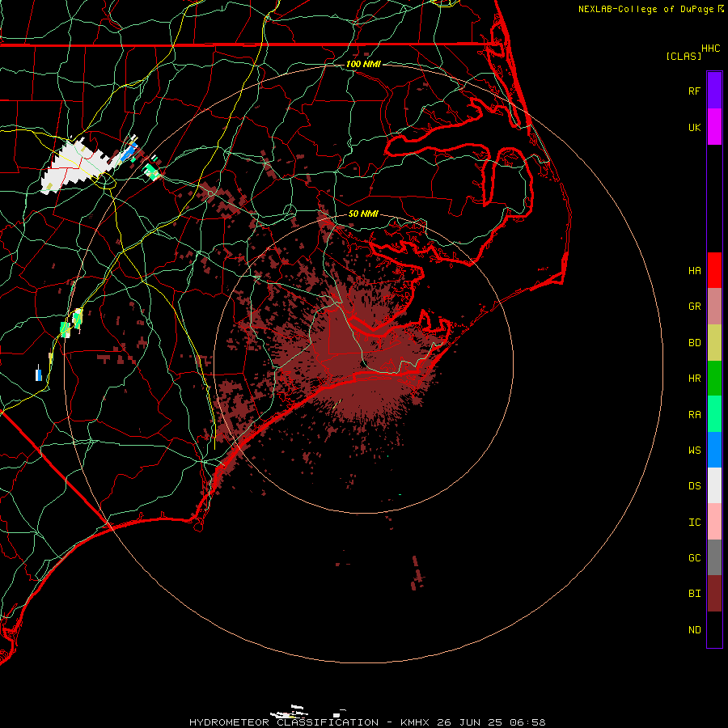Click the 'HA' legend label

694,270
